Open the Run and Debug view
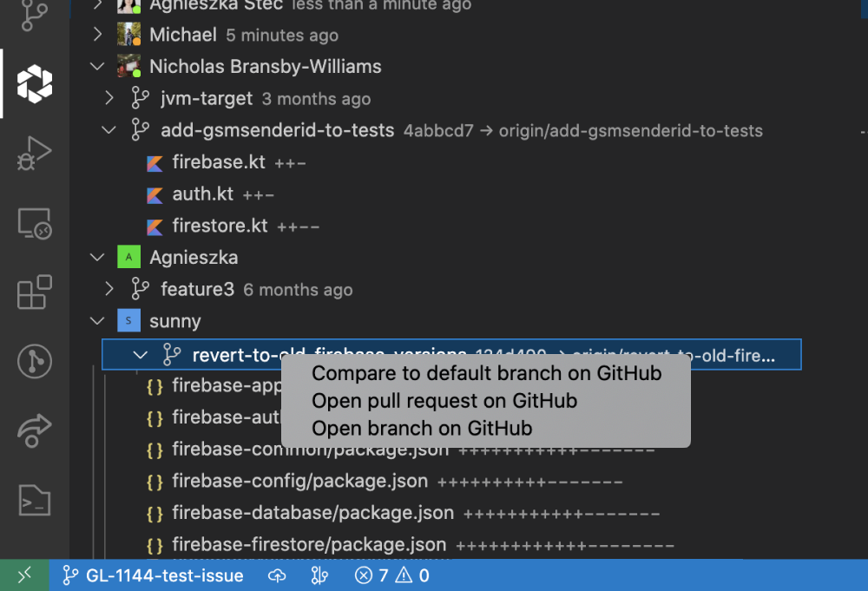The height and width of the screenshot is (591, 868). click(34, 154)
